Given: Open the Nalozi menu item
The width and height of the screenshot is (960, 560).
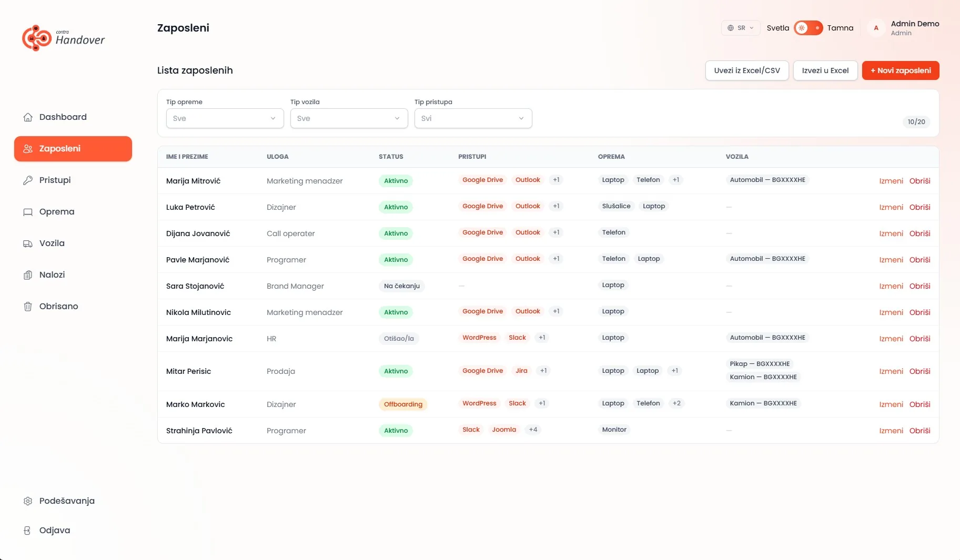Looking at the screenshot, I should tap(73, 275).
